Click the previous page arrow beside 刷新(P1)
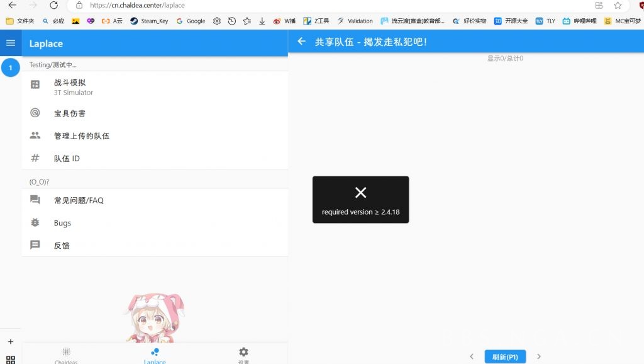 472,356
